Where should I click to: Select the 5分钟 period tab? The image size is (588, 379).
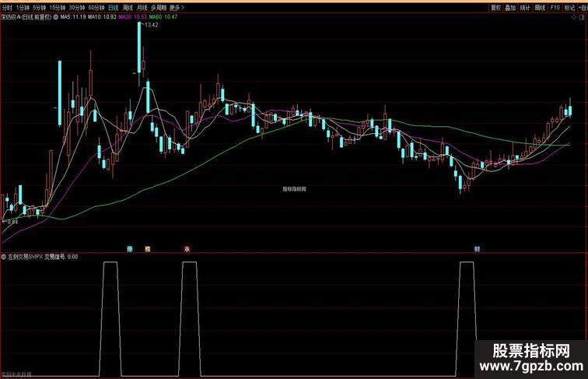(x=39, y=8)
